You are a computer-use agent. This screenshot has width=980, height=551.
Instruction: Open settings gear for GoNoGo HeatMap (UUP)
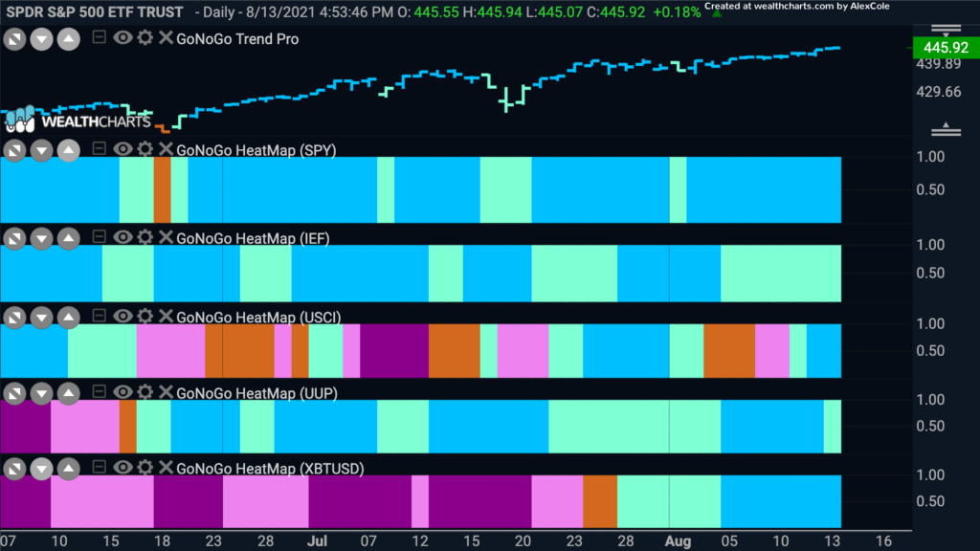click(x=145, y=391)
